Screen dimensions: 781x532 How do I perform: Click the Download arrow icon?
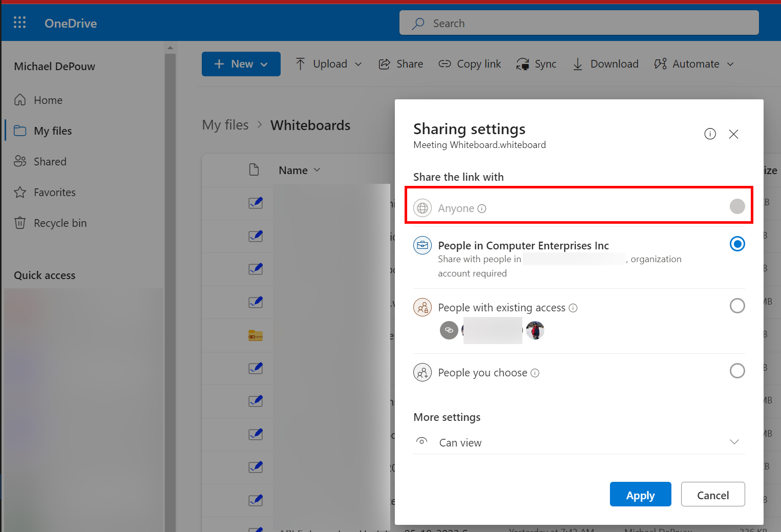[x=578, y=64]
